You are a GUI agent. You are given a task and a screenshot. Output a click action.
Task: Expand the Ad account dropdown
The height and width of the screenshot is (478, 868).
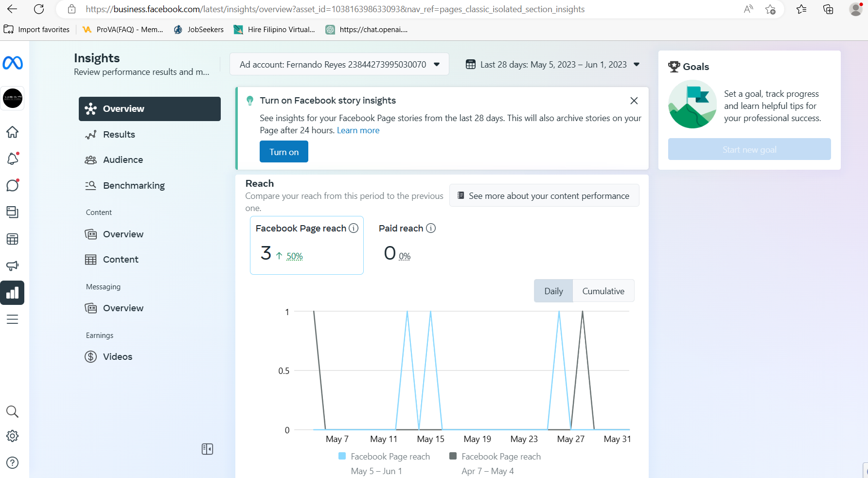click(x=339, y=65)
